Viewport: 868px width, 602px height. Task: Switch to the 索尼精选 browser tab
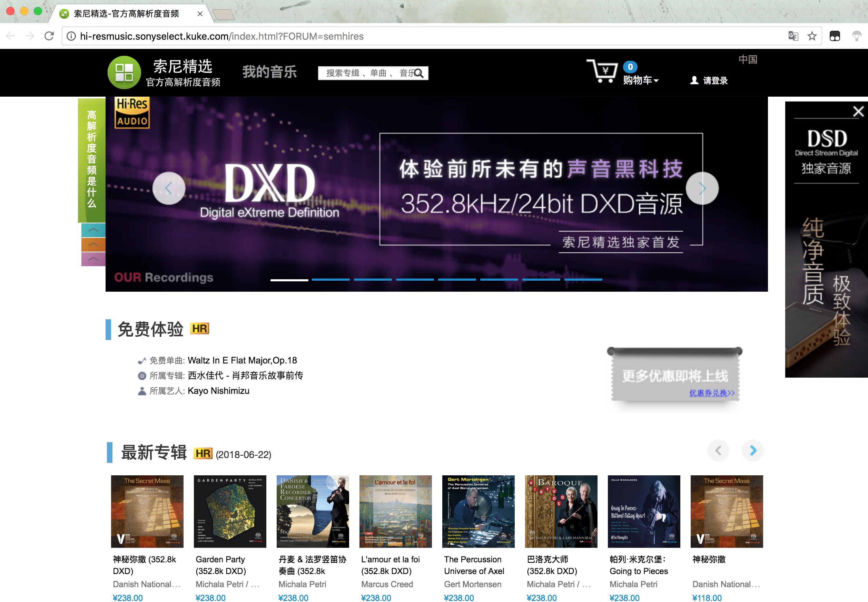coord(125,13)
